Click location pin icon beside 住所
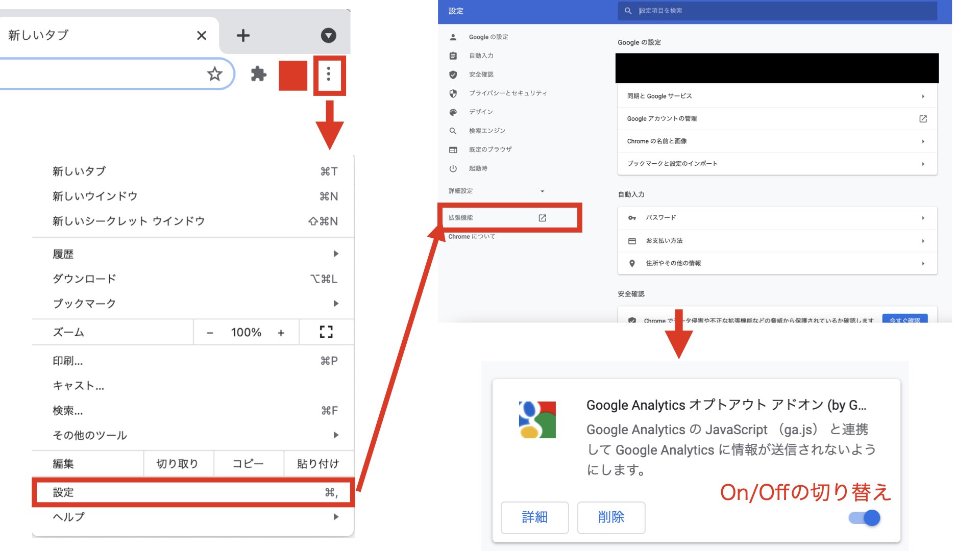This screenshot has width=980, height=551. click(x=632, y=263)
